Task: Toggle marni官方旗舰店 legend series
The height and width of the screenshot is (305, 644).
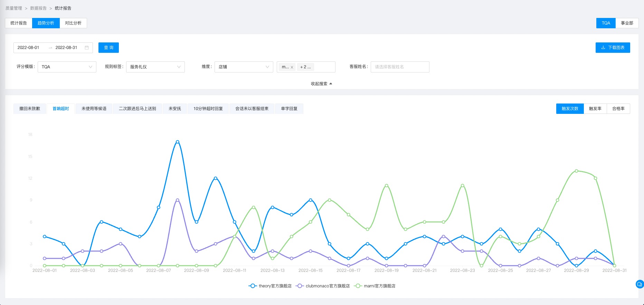Action: pyautogui.click(x=375, y=286)
